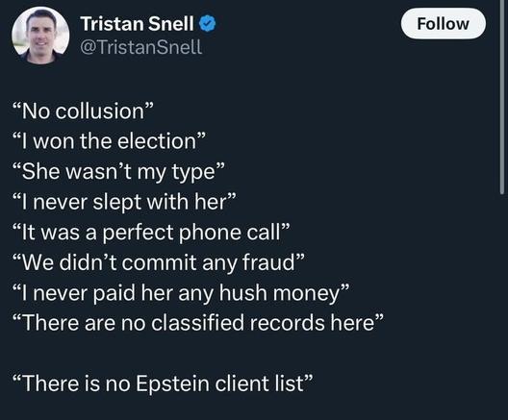
Task: Click the blue verified badge
Action: click(208, 24)
